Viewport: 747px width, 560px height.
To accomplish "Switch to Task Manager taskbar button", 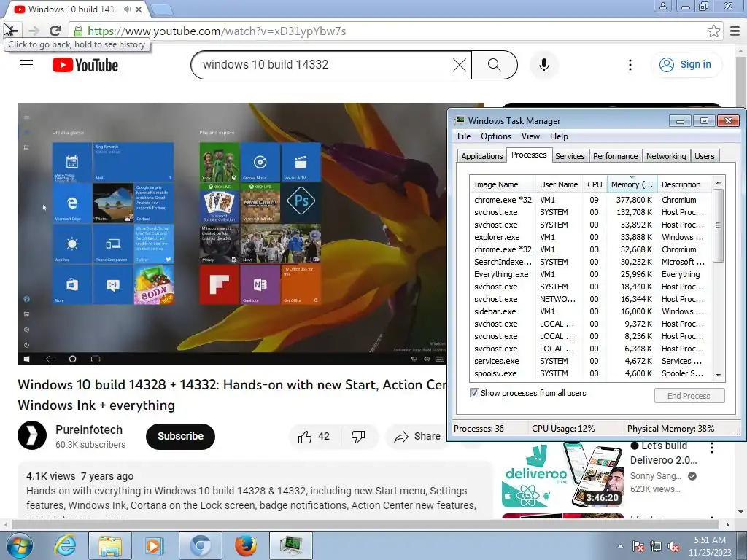I will [x=290, y=545].
